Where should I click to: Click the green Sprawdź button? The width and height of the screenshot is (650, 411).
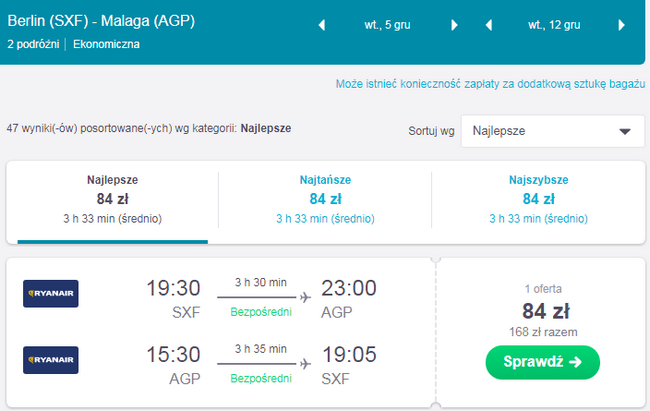tap(543, 362)
